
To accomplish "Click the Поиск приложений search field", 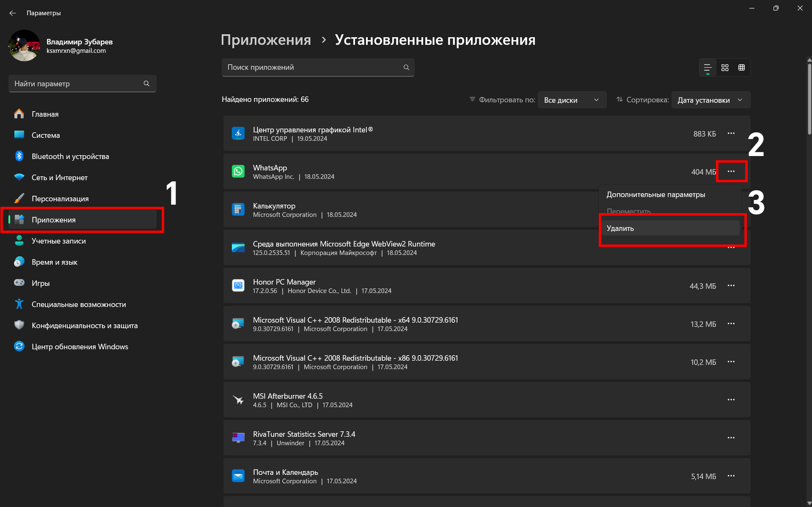I will point(318,68).
